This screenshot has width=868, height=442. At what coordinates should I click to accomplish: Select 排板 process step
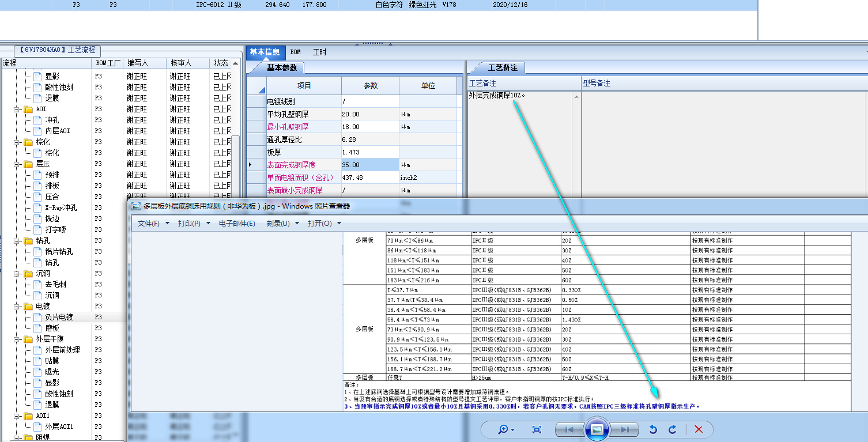pos(52,186)
